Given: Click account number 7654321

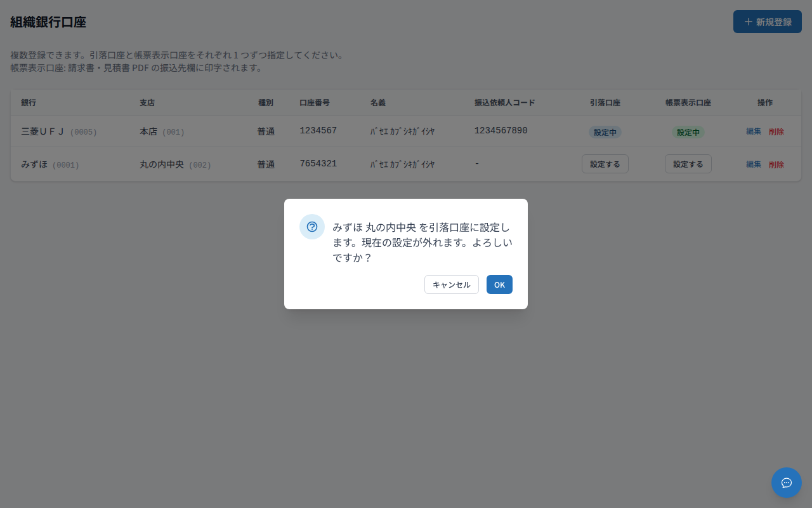Looking at the screenshot, I should click(x=318, y=164).
